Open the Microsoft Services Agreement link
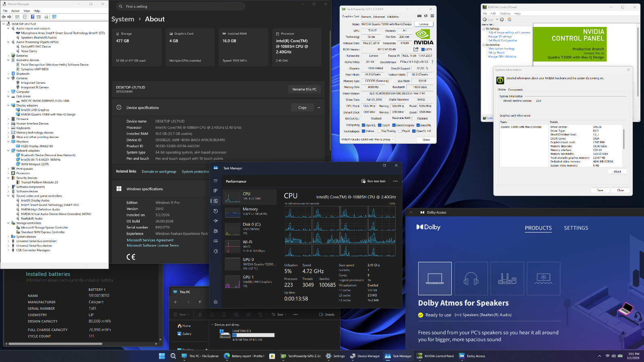644x362 pixels. click(x=150, y=240)
